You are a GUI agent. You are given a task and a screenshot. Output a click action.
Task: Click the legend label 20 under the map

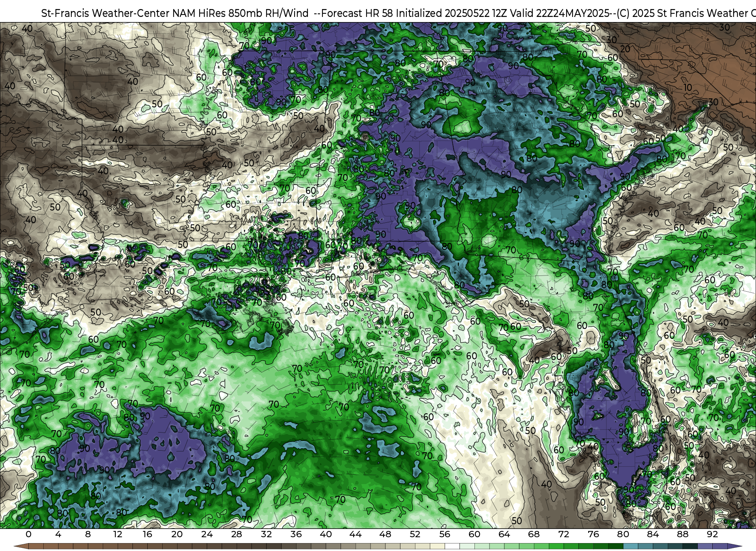(x=177, y=534)
